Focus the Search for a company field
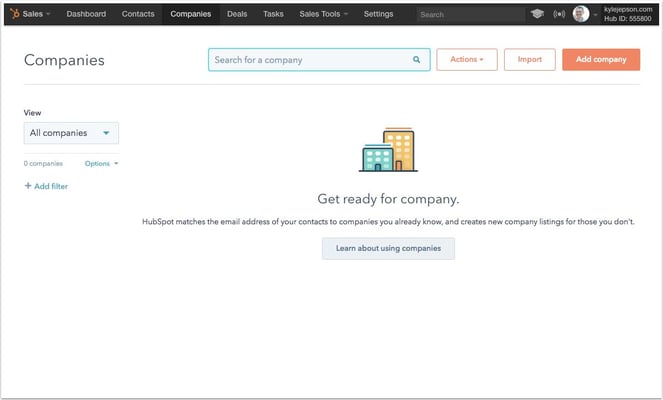The width and height of the screenshot is (663, 400). click(x=310, y=60)
